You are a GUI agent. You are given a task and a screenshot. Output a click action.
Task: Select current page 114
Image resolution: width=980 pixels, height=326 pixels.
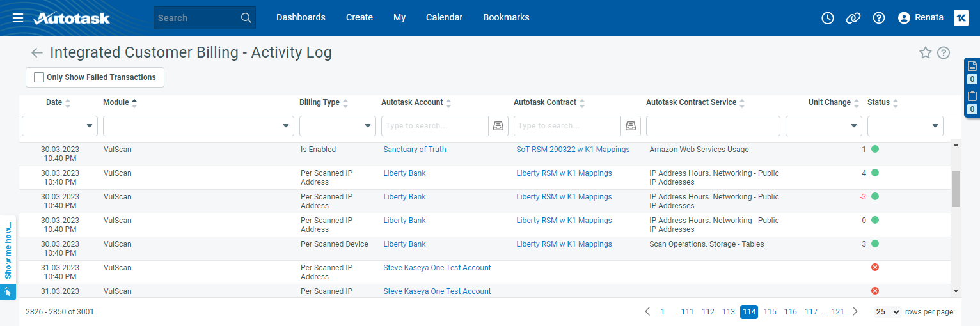[749, 312]
